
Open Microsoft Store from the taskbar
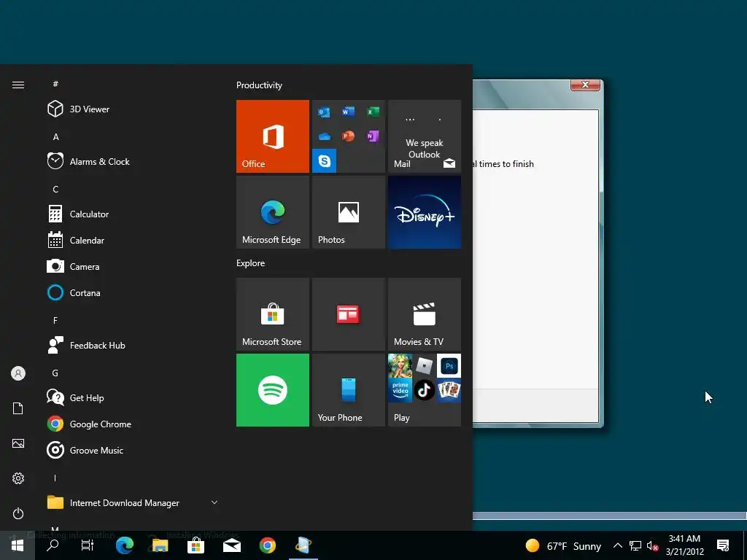196,545
